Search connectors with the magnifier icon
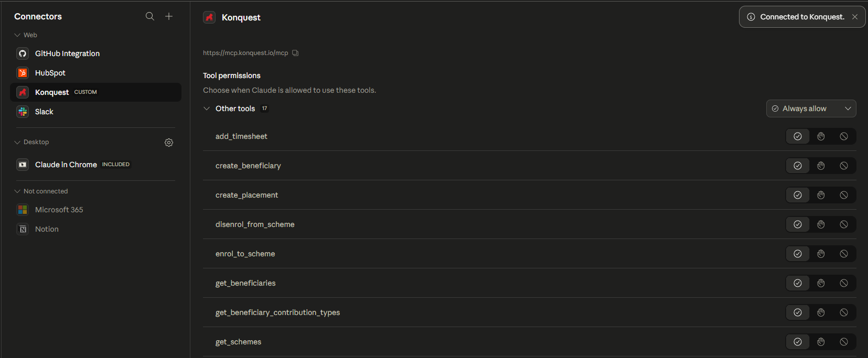 point(149,16)
